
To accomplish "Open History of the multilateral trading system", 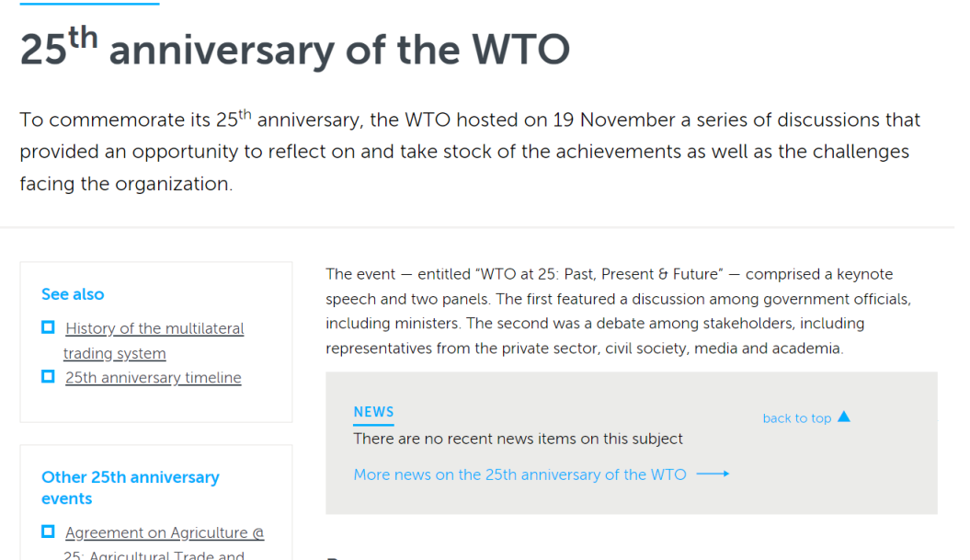I will click(154, 328).
